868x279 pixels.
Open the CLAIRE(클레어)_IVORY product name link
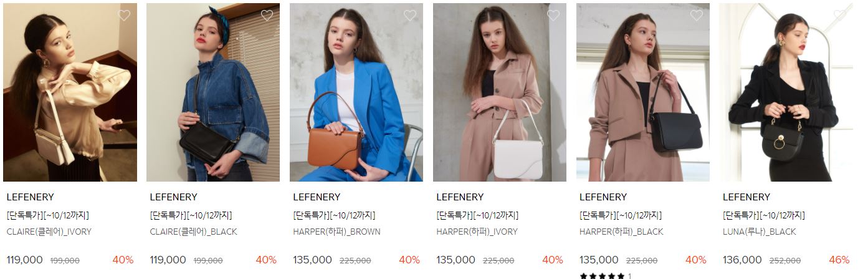[49, 232]
